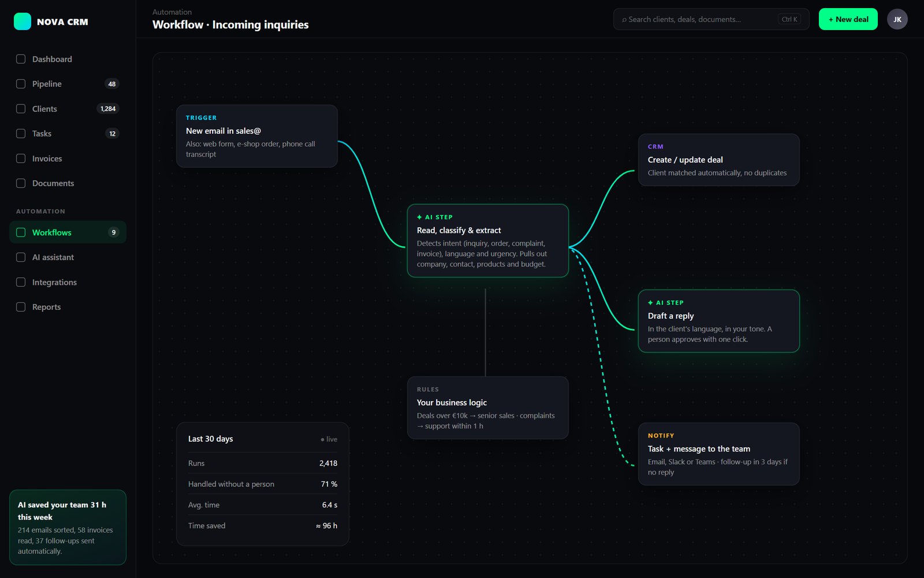Image resolution: width=924 pixels, height=578 pixels.
Task: Click the Ctrl K shortcut hint
Action: click(789, 19)
